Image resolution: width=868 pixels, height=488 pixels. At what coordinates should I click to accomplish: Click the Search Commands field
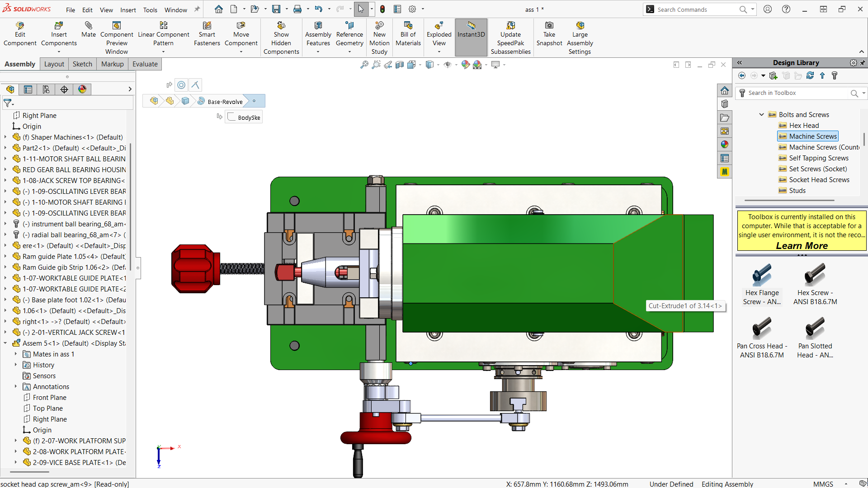coord(696,9)
